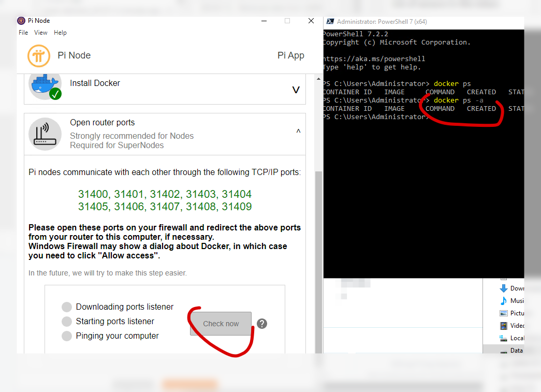Expand the Install Docker section chevron
This screenshot has width=541, height=392.
coord(296,89)
